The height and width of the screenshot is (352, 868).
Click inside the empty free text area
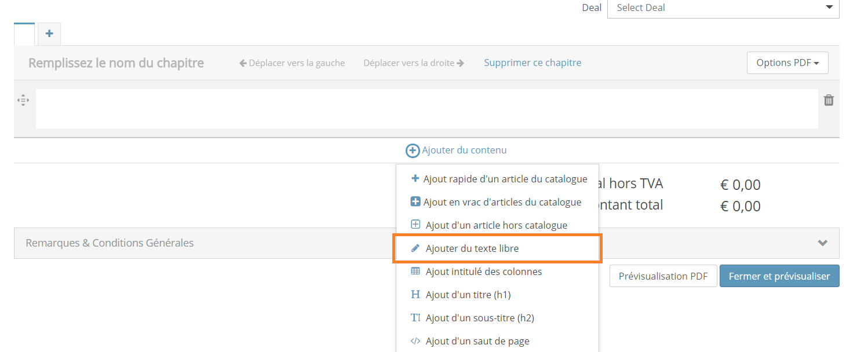(x=427, y=109)
